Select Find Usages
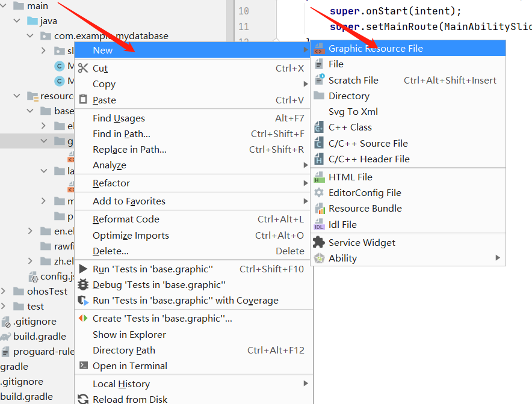This screenshot has height=404, width=532. click(x=193, y=118)
